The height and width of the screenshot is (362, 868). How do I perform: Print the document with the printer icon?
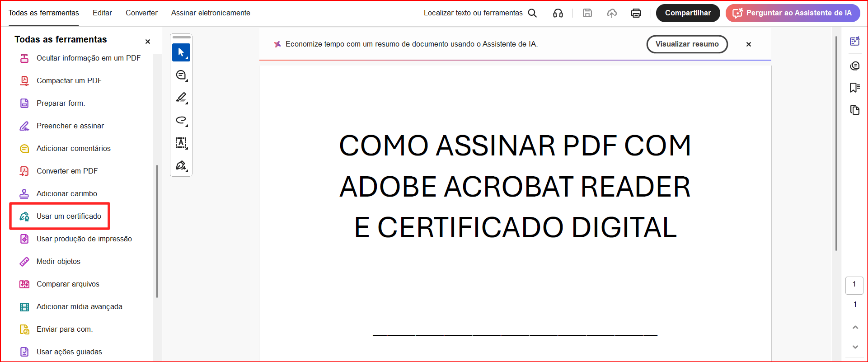tap(636, 13)
